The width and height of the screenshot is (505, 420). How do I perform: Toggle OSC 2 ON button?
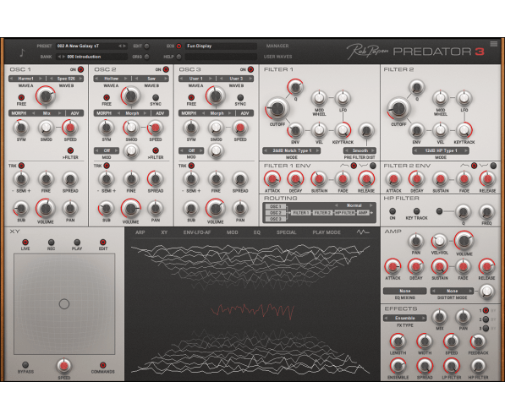[166, 69]
